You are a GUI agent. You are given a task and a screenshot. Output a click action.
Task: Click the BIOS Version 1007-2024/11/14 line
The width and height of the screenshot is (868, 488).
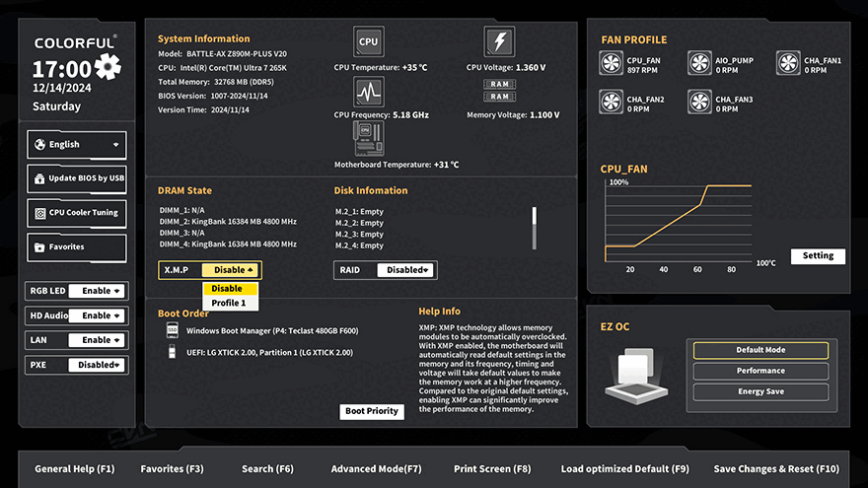click(x=213, y=96)
